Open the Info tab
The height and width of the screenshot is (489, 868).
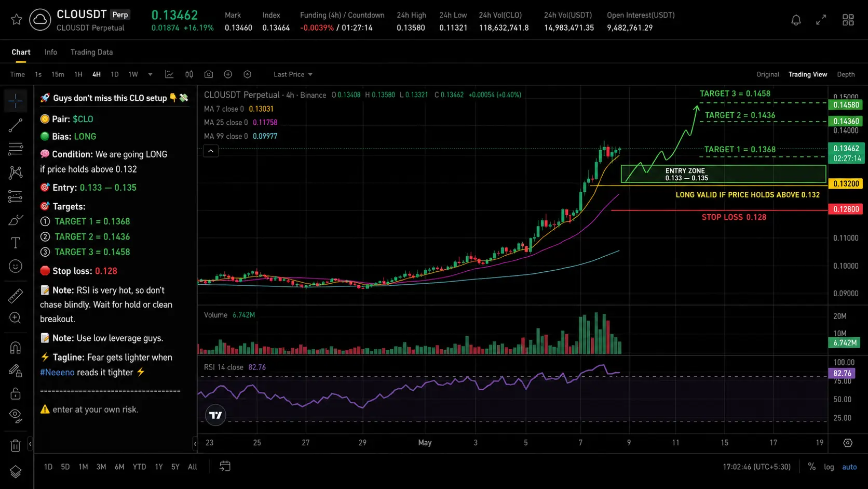(51, 52)
